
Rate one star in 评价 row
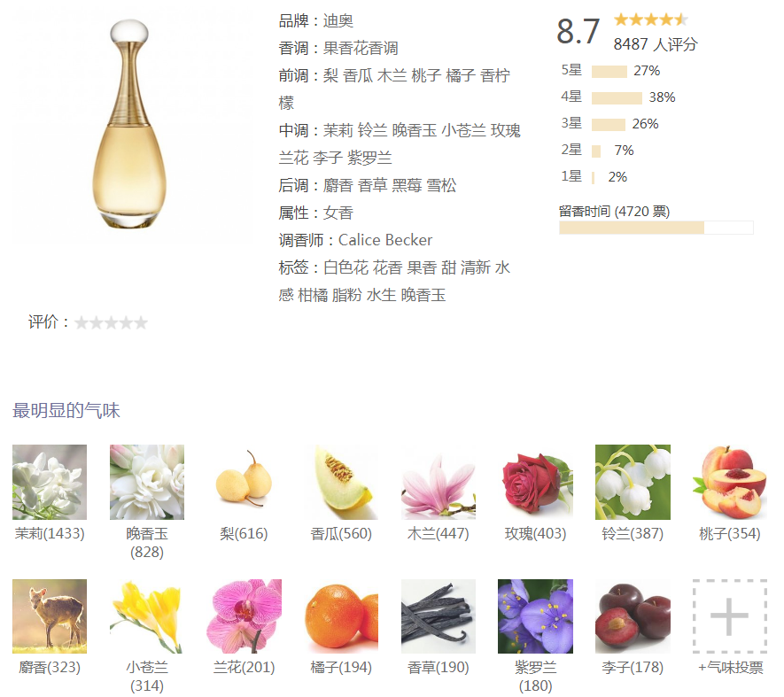pos(81,322)
